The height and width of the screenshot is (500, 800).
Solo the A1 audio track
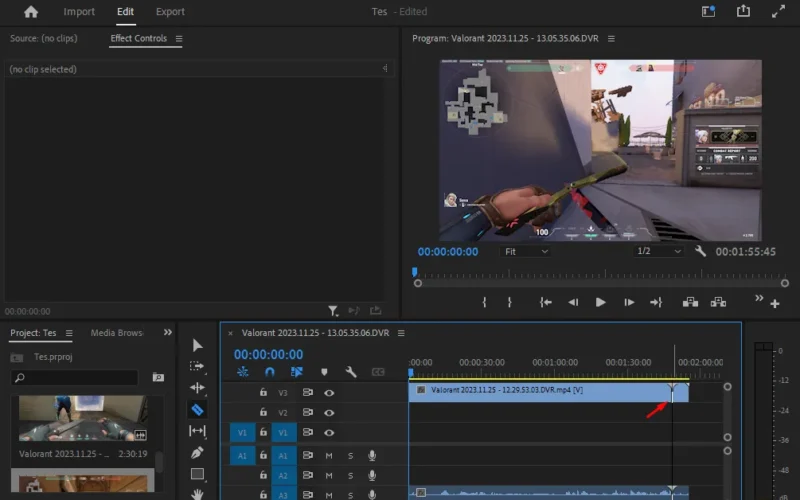coord(351,456)
